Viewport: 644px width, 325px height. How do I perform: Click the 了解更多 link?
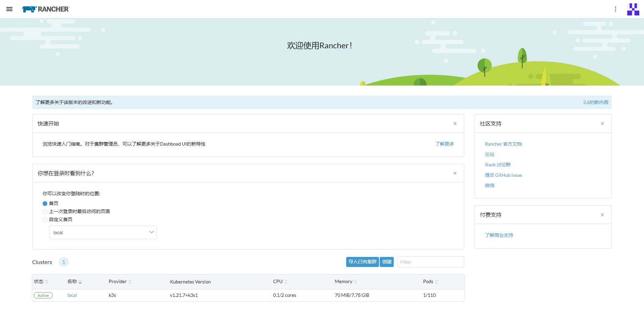[444, 144]
